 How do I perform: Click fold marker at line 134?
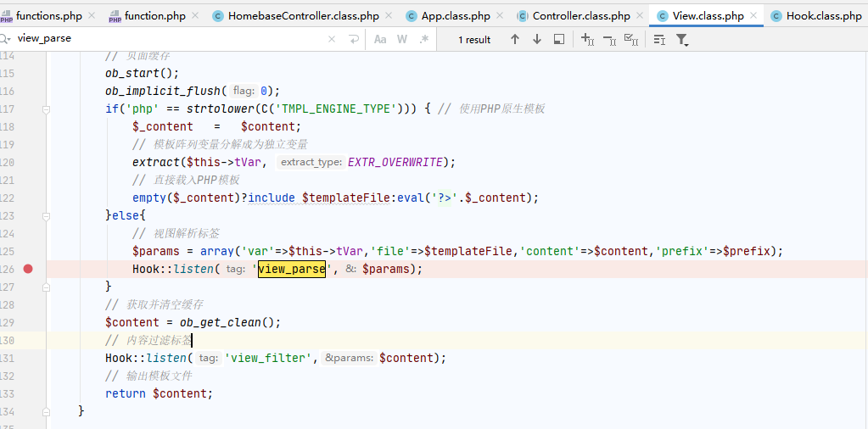[47, 410]
